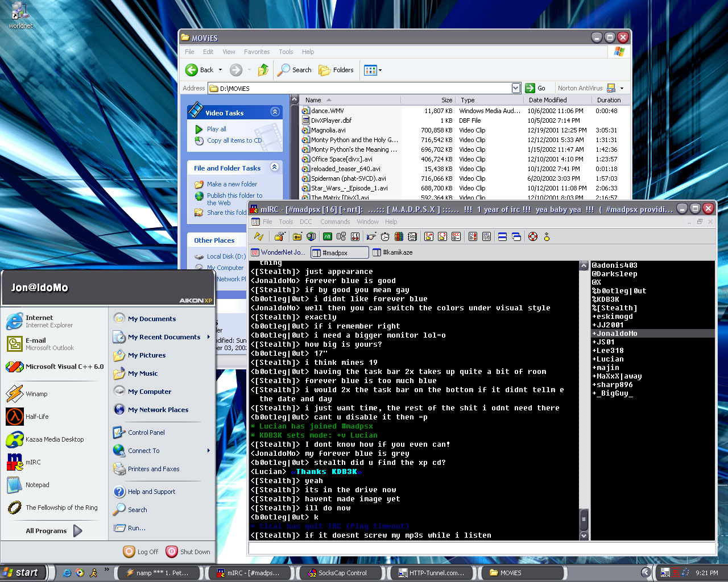
Task: Click Folders button in MOViES toolbar
Action: [337, 70]
